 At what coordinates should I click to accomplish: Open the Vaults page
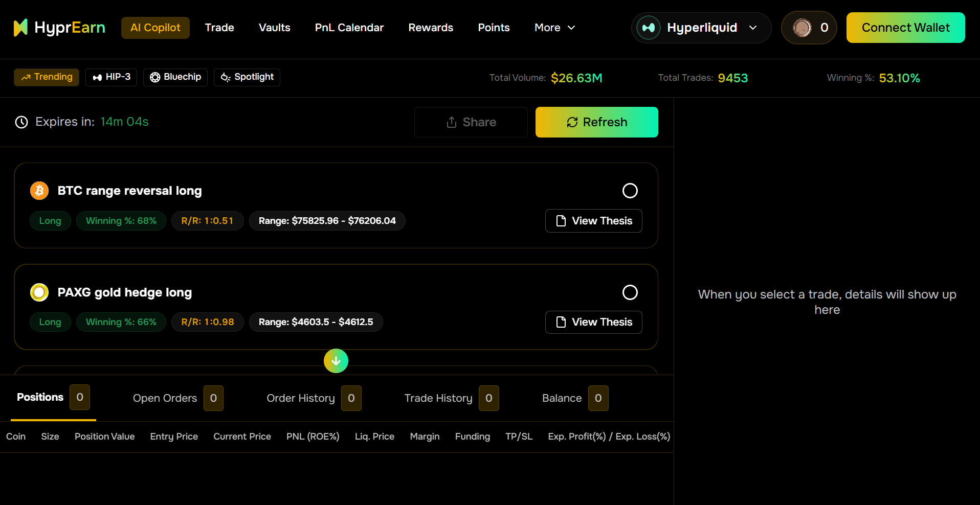(x=275, y=28)
